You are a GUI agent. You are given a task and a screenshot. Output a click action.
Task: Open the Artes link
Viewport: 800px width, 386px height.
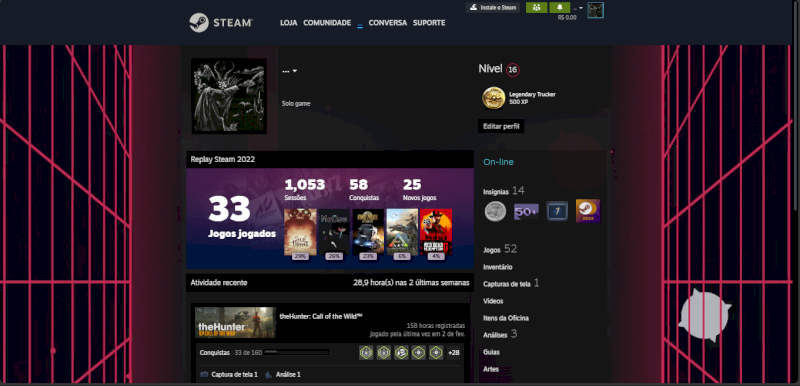(x=491, y=369)
